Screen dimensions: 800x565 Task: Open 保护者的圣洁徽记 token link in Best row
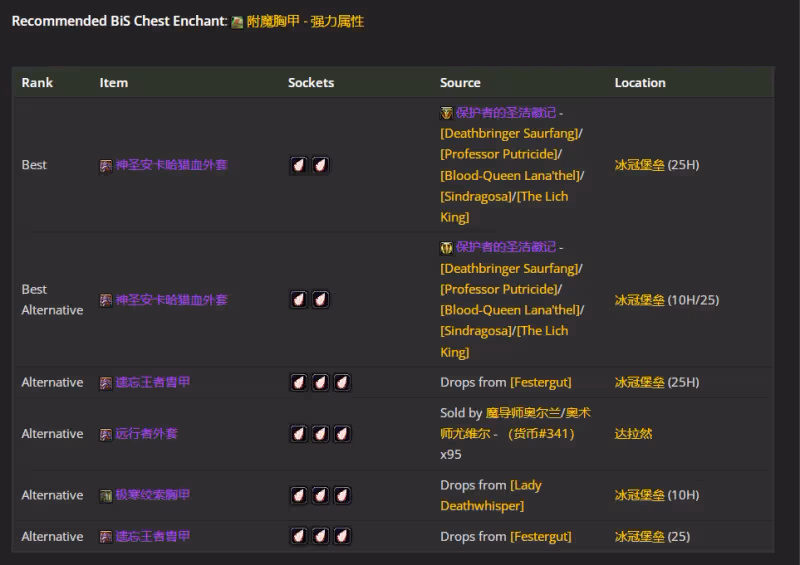pos(506,113)
